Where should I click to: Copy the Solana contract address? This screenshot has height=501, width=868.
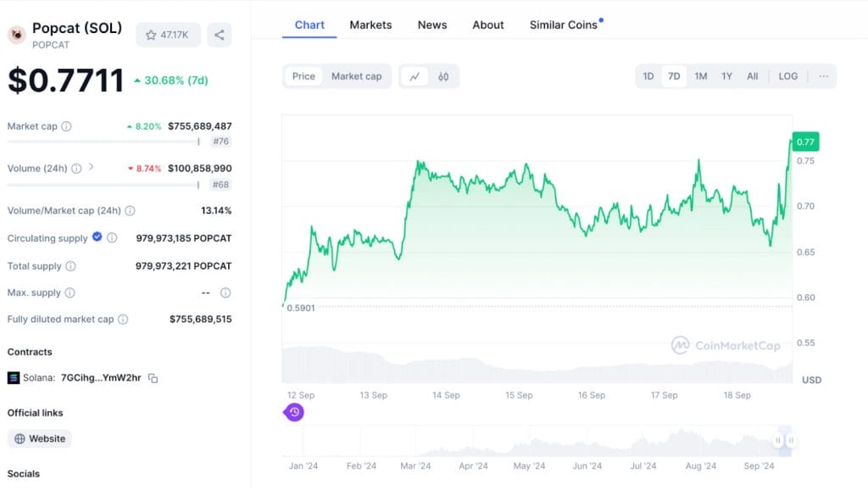coord(153,378)
